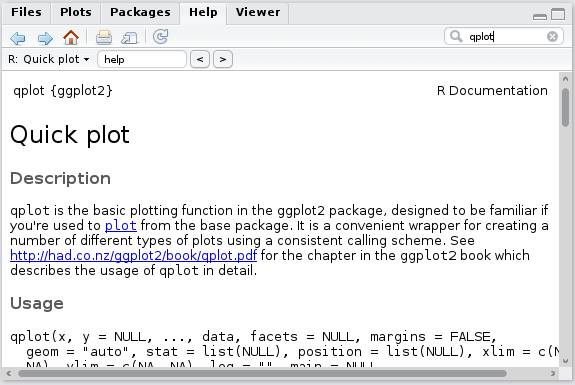Click the horizontal scrollbar left arrow

[x=9, y=374]
